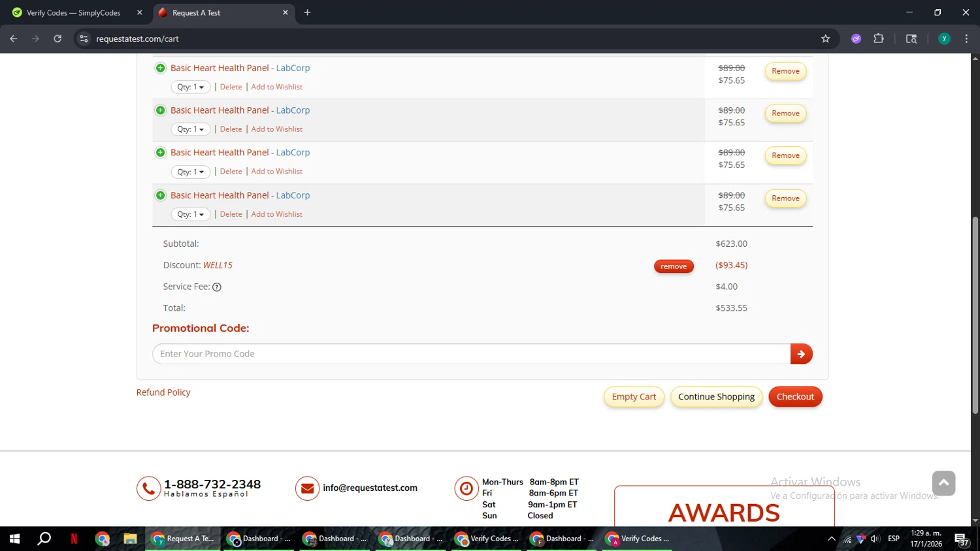Reload the page
This screenshot has width=980, height=551.
click(57, 39)
